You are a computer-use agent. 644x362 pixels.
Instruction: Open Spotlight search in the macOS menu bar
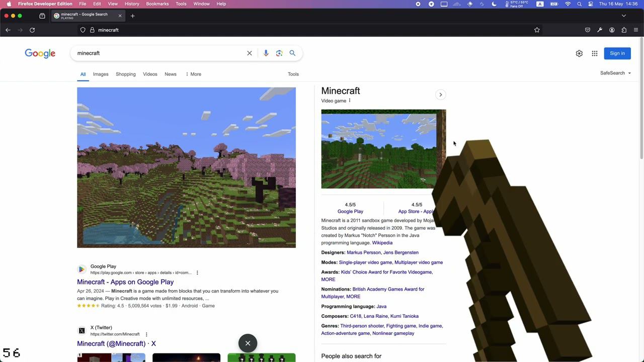(x=580, y=4)
